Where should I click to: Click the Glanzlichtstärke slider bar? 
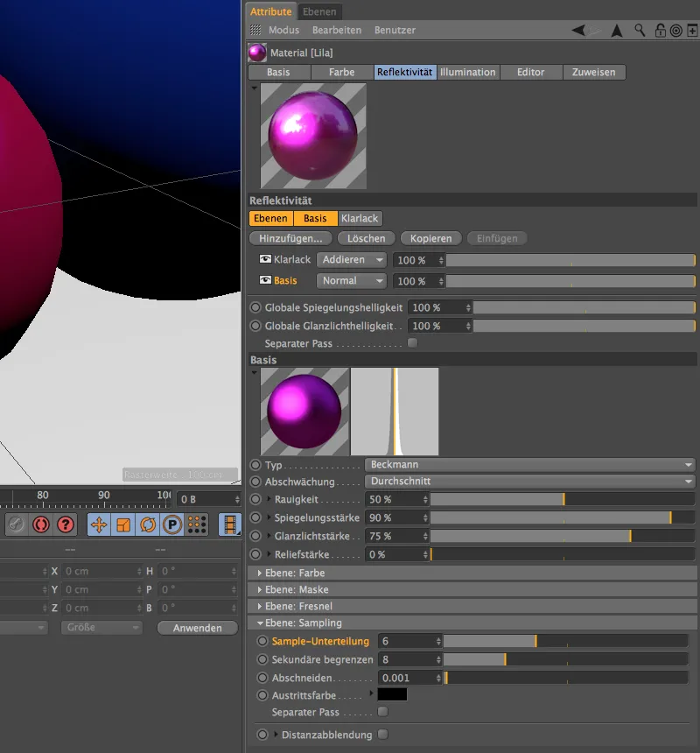click(x=563, y=536)
